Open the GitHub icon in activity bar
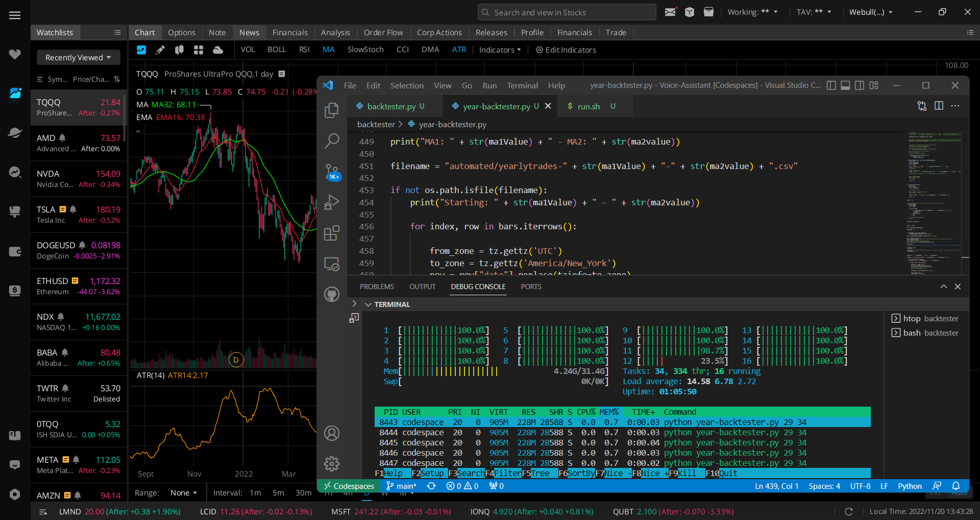The height and width of the screenshot is (520, 980). [x=332, y=294]
